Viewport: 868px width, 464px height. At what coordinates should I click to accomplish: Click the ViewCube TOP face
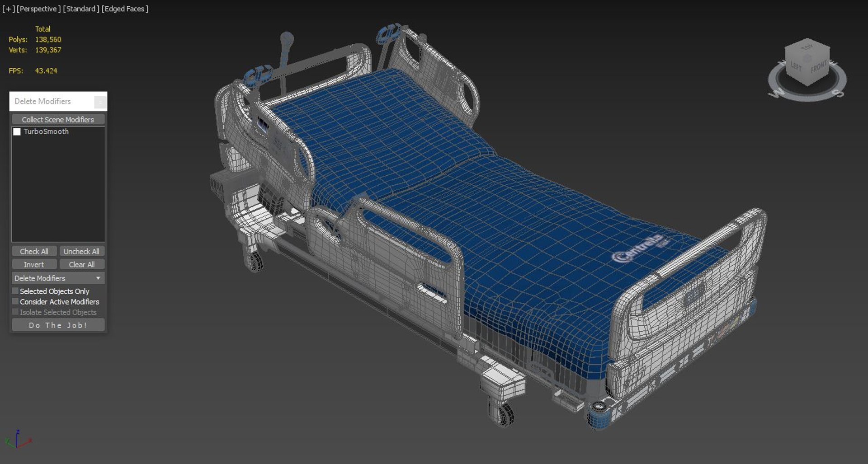(x=807, y=47)
